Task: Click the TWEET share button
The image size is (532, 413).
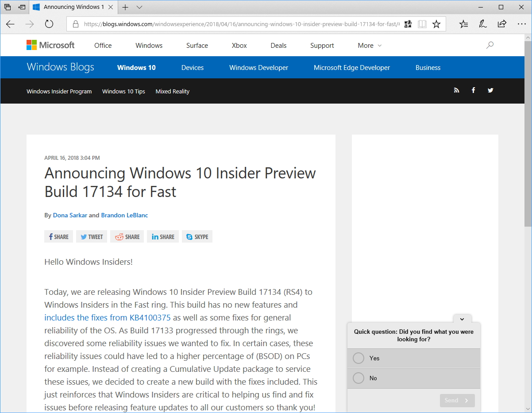Action: point(91,236)
